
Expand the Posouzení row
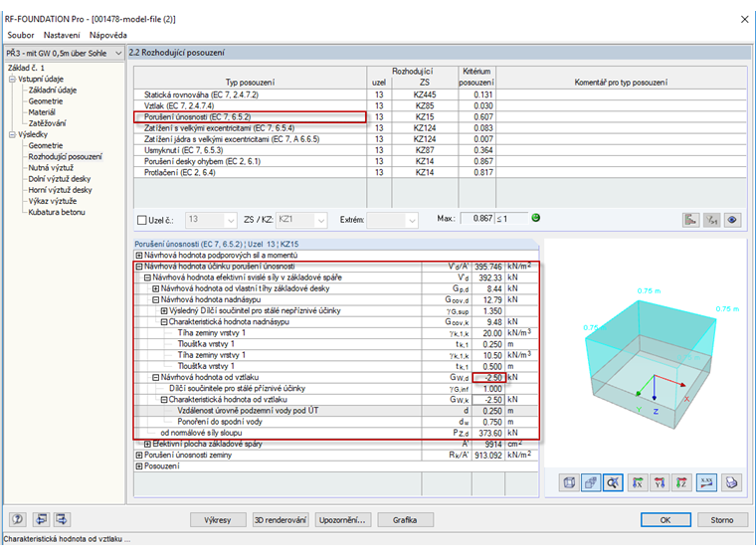point(139,465)
